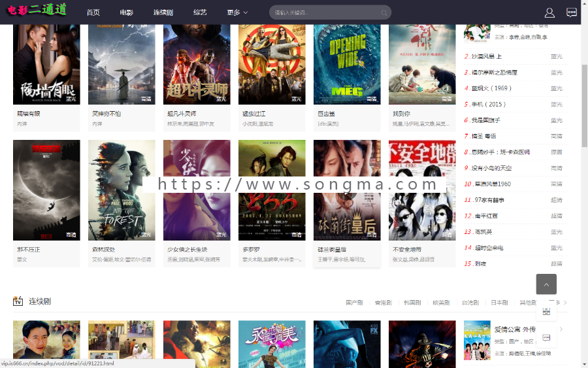Click the 电影二通道 site logo
Viewport: 588px width, 368px height.
37,10
